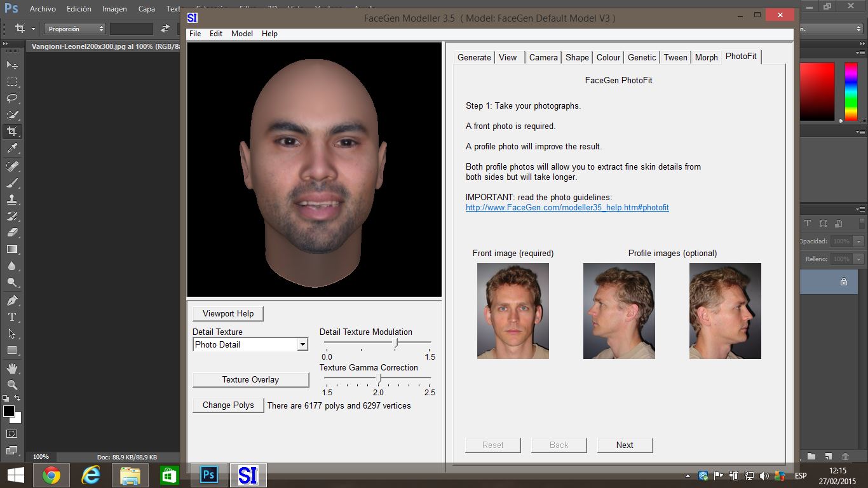The height and width of the screenshot is (488, 868).
Task: Open the FaceGen photo guidelines link
Action: (567, 208)
